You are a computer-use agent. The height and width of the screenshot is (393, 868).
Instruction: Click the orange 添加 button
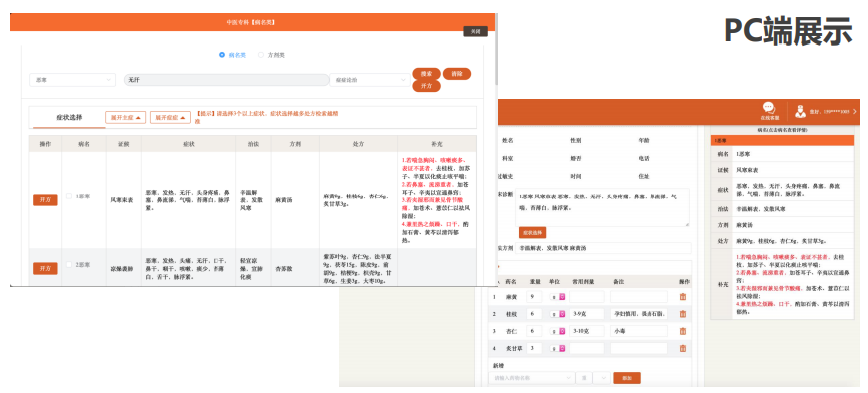pos(627,378)
